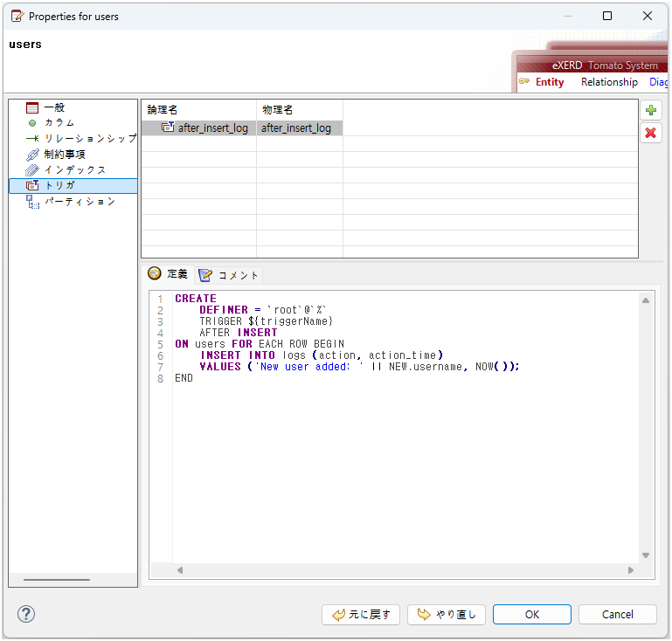Click the editor scroll right arrow
The width and height of the screenshot is (672, 641).
coord(631,570)
